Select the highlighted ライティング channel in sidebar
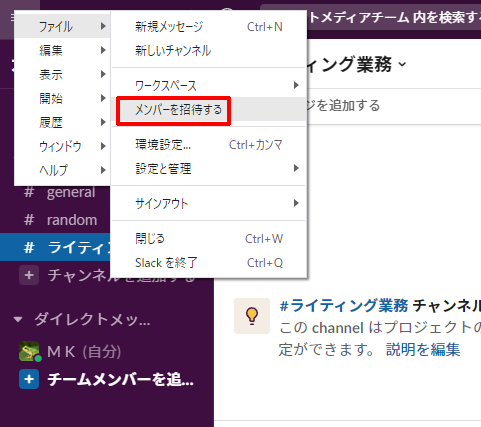Viewport: 481px width, 427px height. [55, 247]
